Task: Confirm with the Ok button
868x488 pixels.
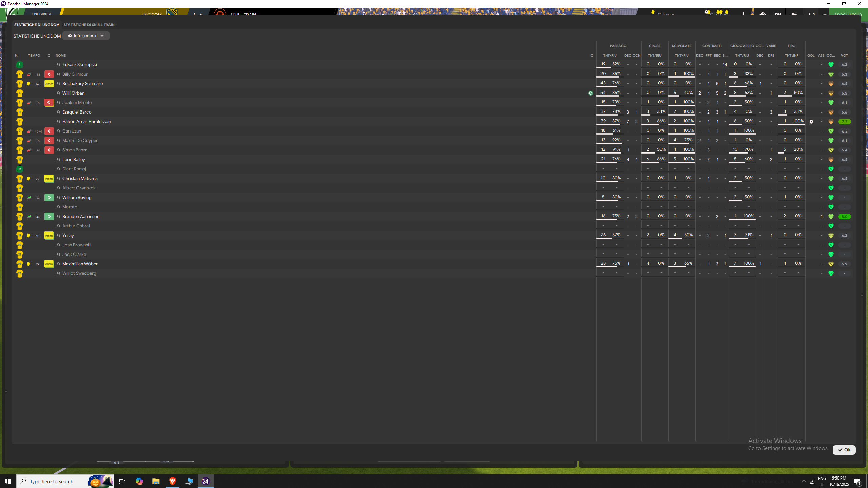Action: (844, 450)
